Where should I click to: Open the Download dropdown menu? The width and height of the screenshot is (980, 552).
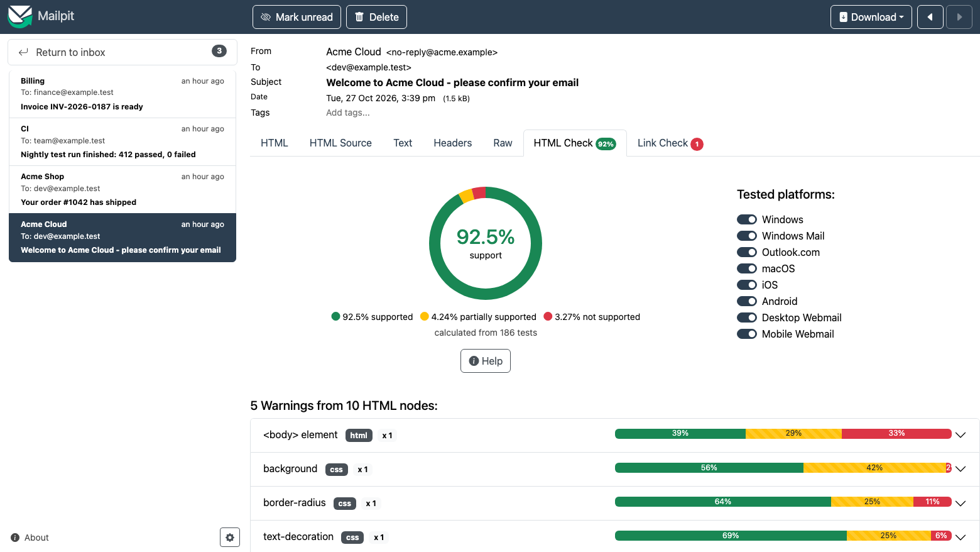point(871,17)
